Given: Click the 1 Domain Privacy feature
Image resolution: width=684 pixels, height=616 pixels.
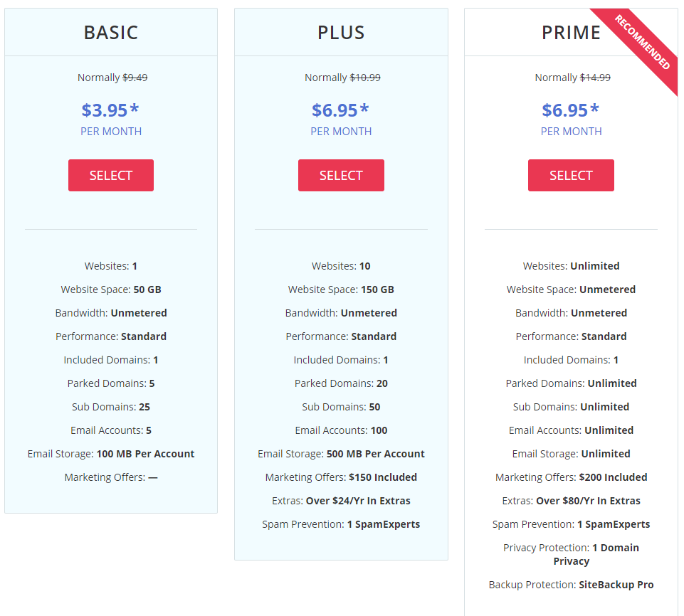Looking at the screenshot, I should pos(595,554).
